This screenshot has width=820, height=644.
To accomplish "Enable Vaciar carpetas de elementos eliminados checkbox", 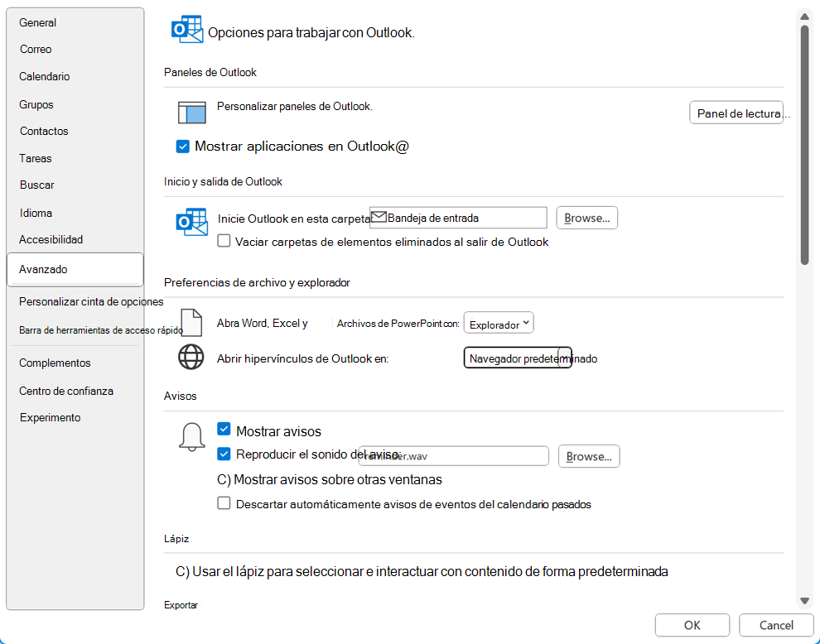I will point(224,241).
